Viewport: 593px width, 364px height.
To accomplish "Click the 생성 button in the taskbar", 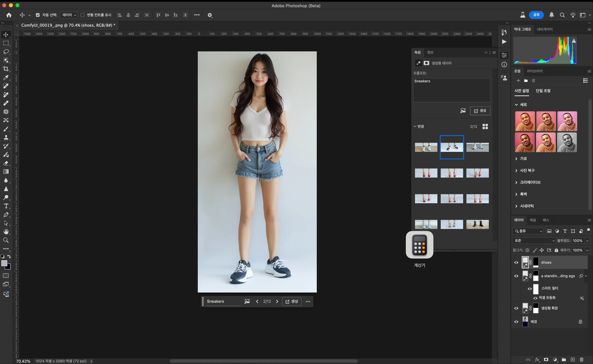I will (292, 301).
